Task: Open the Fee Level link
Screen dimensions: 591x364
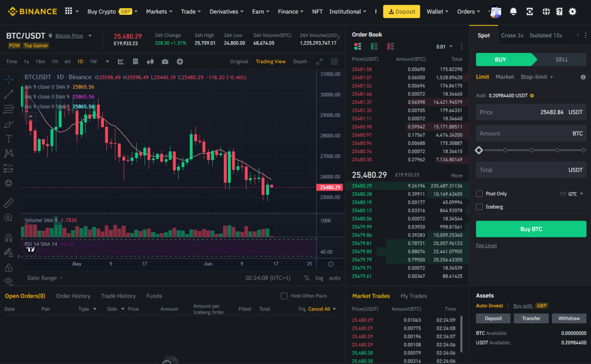Action: (486, 245)
